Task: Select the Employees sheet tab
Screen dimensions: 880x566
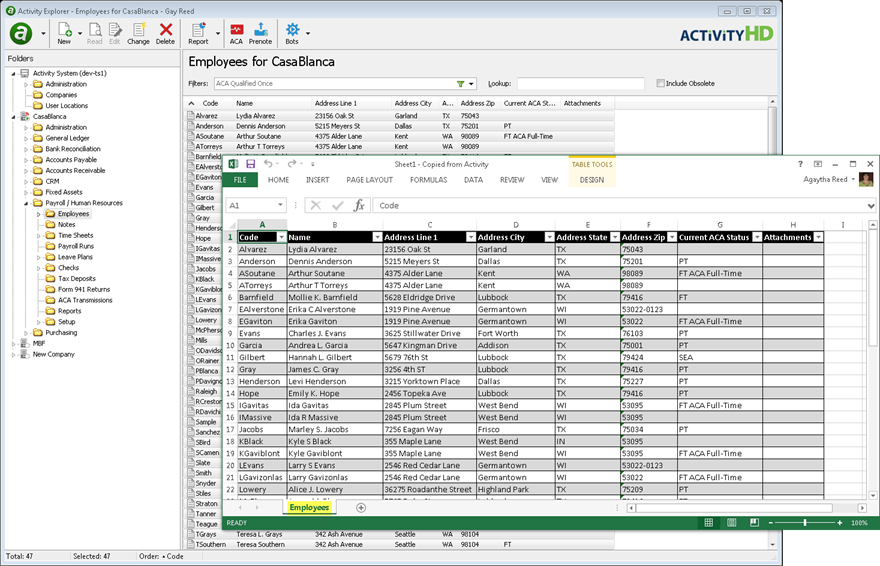Action: click(309, 507)
